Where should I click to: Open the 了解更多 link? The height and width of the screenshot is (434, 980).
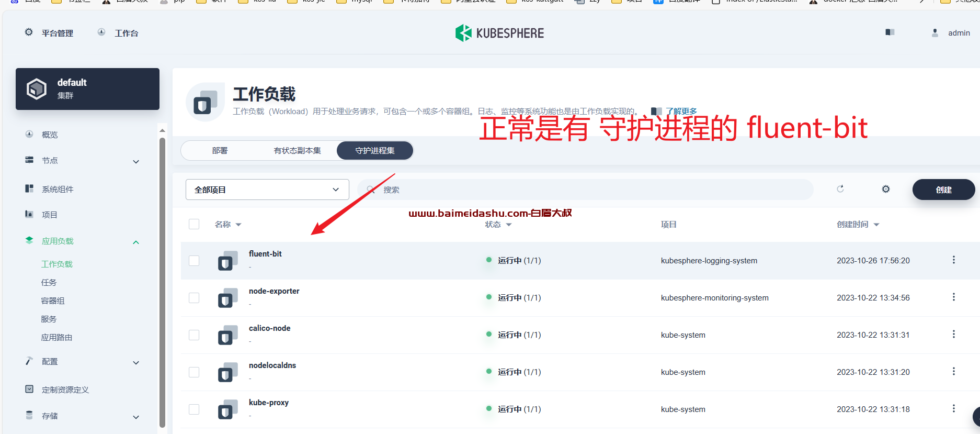tap(681, 111)
